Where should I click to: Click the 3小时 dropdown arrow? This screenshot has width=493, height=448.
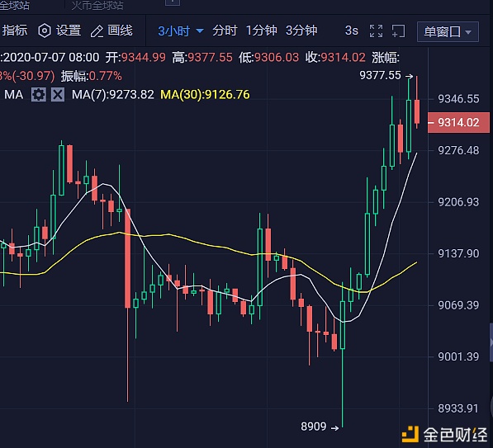coord(200,31)
